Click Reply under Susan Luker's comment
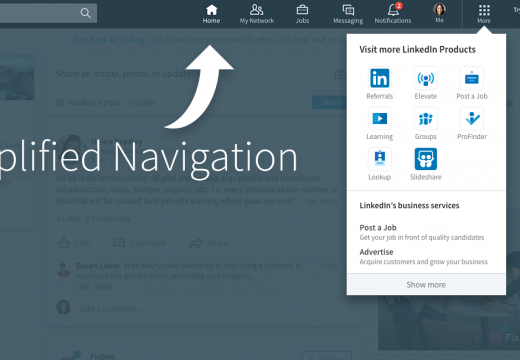 (x=103, y=287)
